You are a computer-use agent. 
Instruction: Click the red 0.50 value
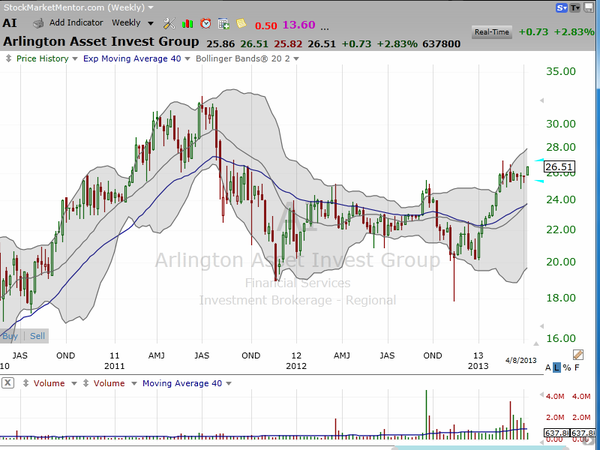tap(266, 26)
